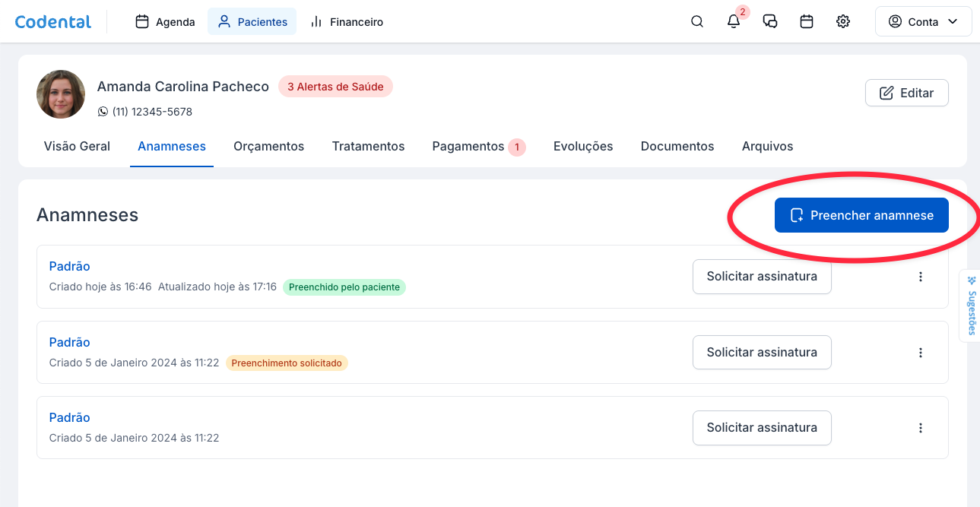Open options for the first Padrão anamnese

point(920,277)
